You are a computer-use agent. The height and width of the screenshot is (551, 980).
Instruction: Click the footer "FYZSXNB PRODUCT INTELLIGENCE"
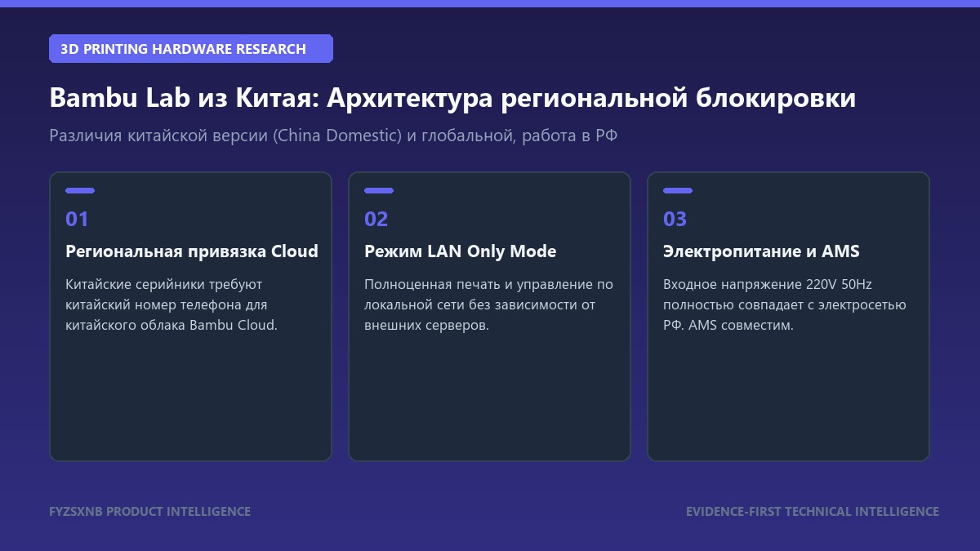click(150, 512)
